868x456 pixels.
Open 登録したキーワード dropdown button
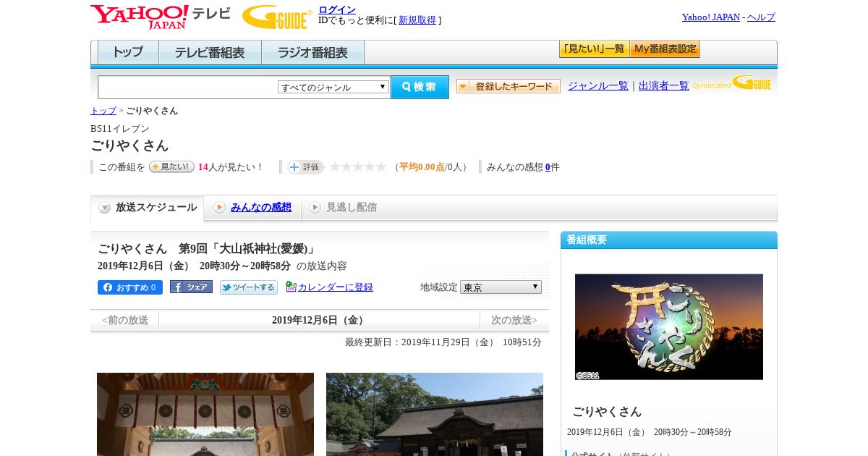pyautogui.click(x=509, y=86)
